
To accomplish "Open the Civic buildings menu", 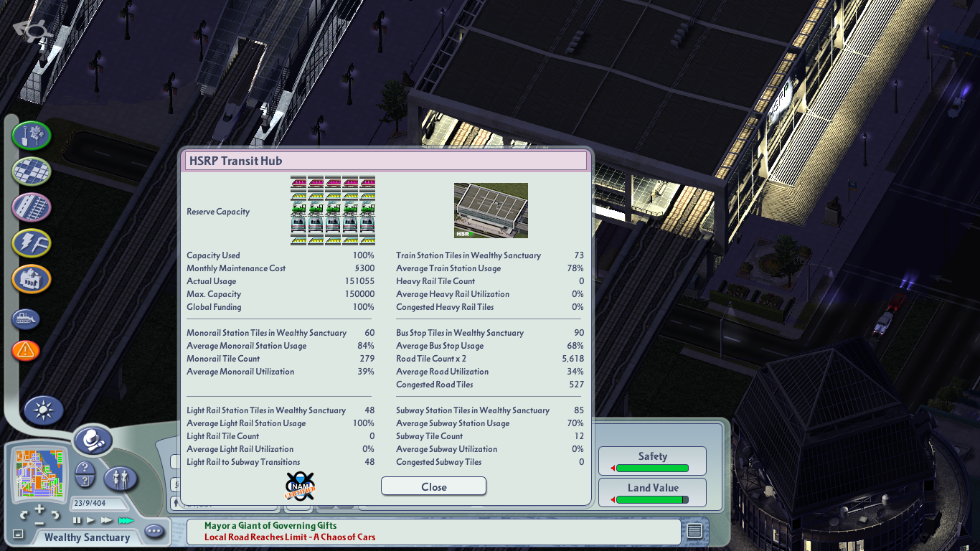I will (x=31, y=278).
